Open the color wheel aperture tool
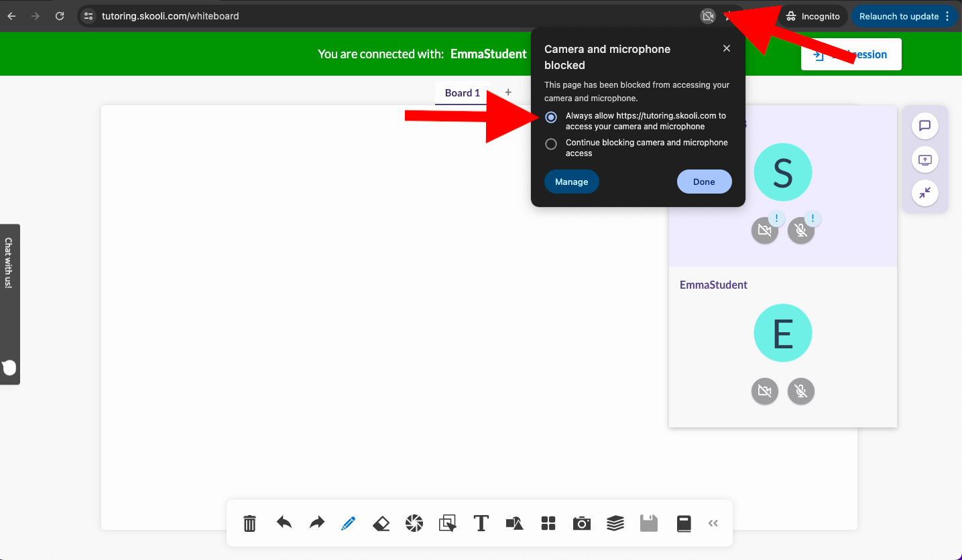 [x=414, y=523]
